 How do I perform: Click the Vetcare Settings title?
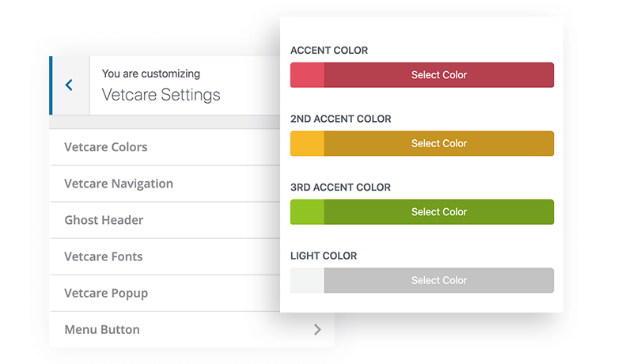[x=161, y=95]
